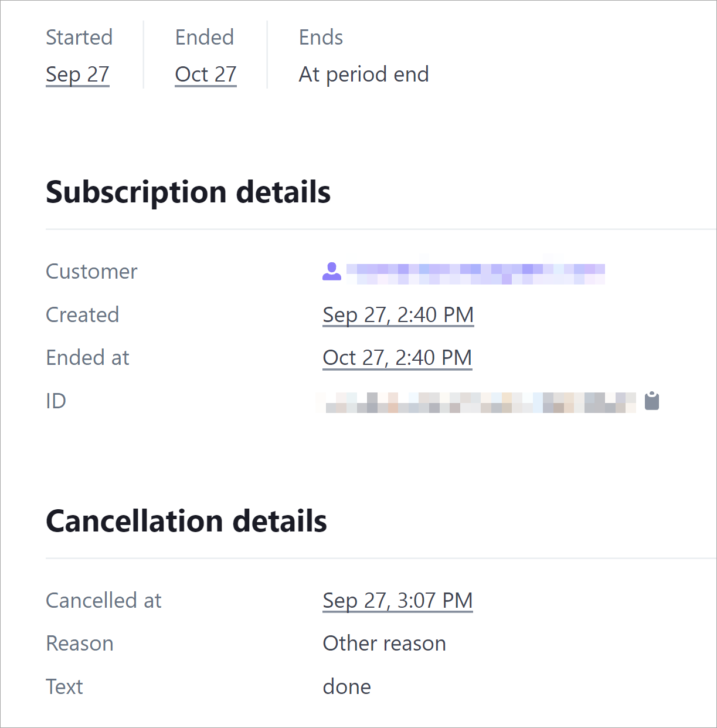Click the "Cancelled at" field label

pos(104,601)
